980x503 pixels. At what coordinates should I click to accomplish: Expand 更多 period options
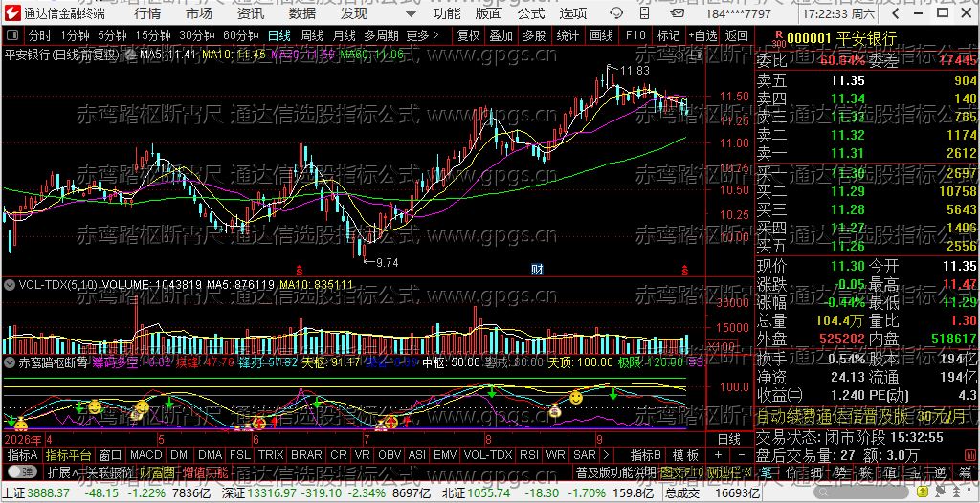(422, 35)
